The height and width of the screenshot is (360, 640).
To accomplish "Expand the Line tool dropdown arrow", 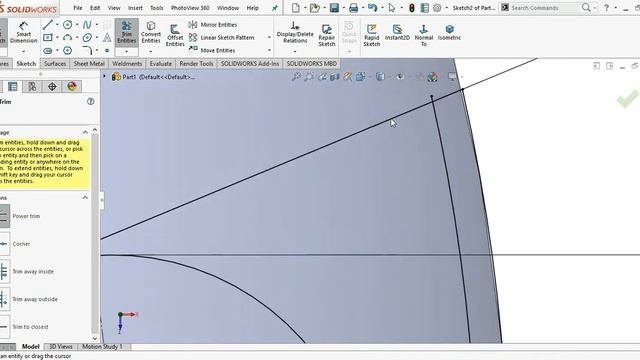I will tap(57, 24).
